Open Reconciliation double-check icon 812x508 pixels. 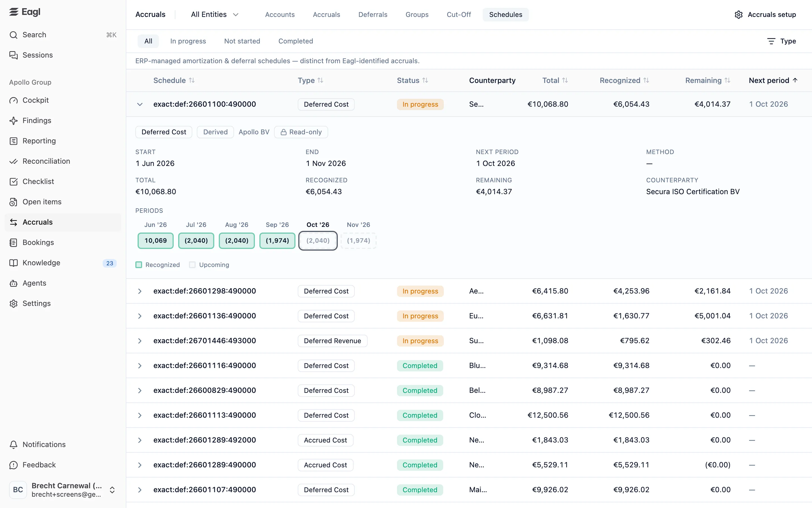(14, 161)
